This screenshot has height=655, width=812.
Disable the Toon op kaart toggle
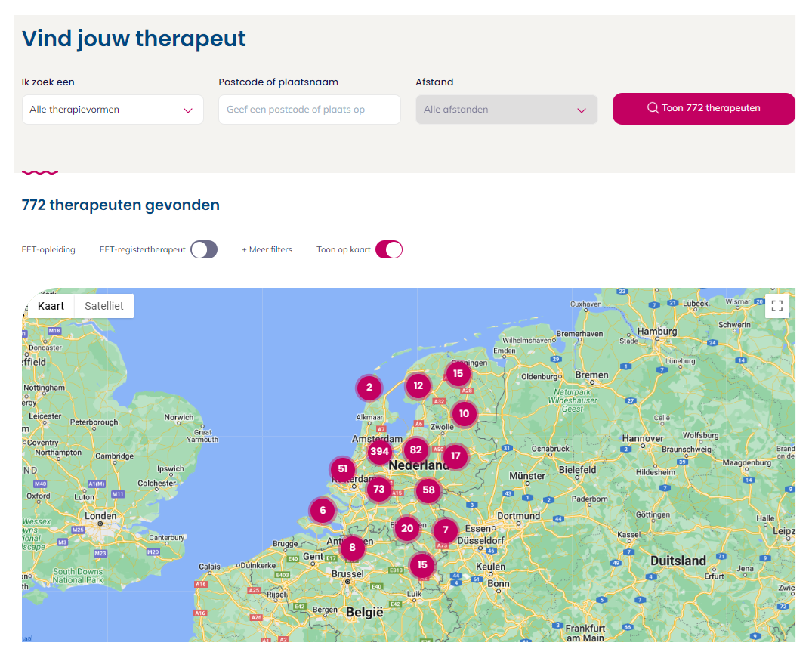point(389,249)
